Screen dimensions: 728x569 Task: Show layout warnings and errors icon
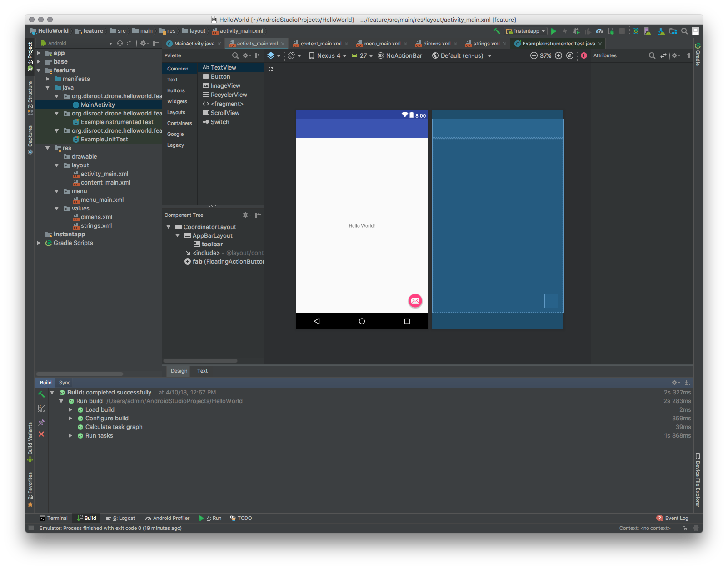coord(584,56)
